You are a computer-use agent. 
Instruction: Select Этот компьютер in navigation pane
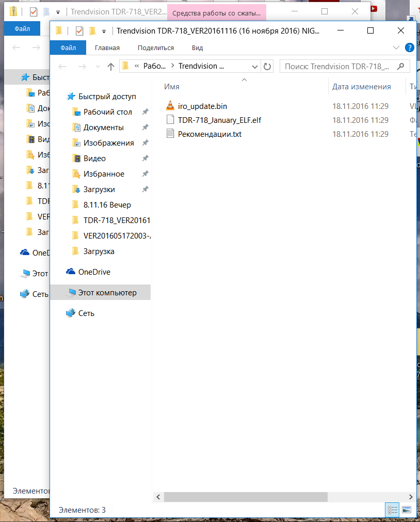[107, 293]
